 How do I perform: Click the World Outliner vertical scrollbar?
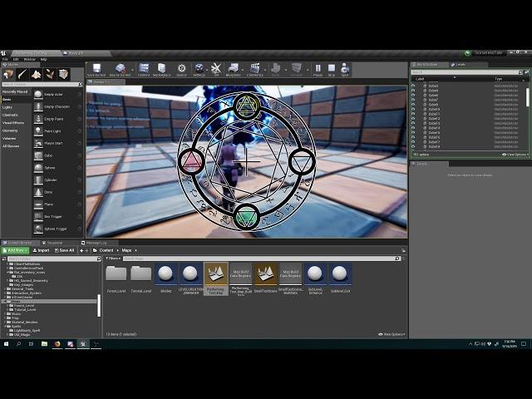(x=527, y=97)
